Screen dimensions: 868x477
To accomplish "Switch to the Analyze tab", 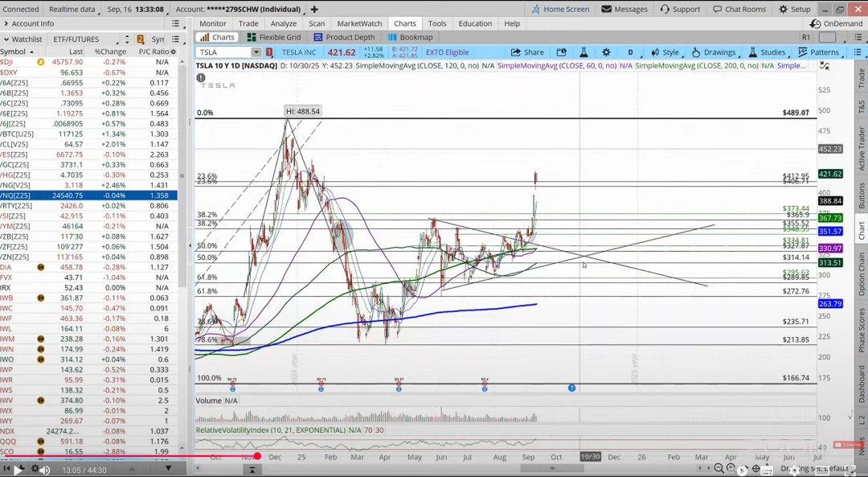I will pyautogui.click(x=284, y=23).
